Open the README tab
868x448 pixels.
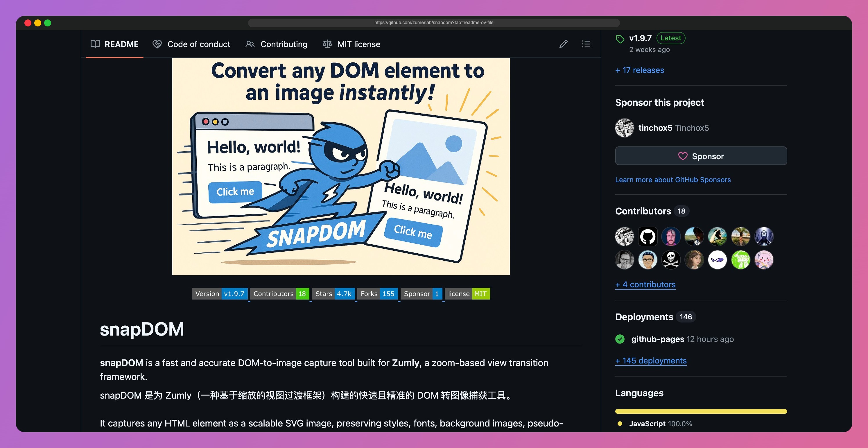click(x=114, y=44)
